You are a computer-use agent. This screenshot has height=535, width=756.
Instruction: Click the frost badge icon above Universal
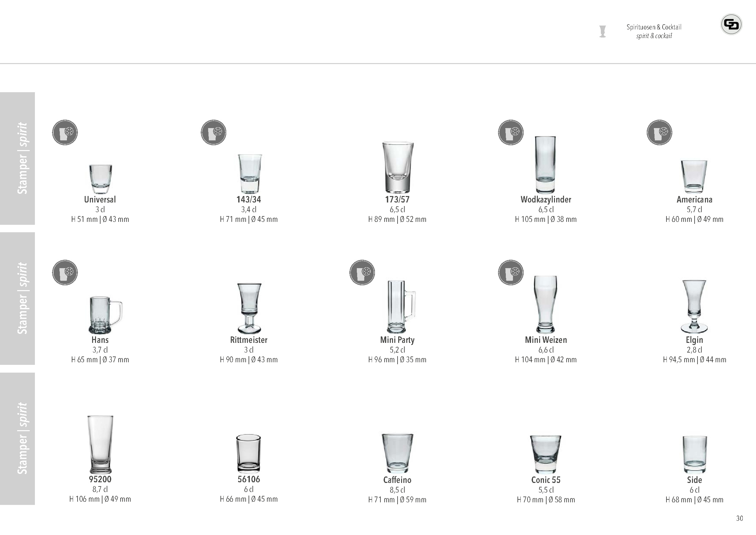coord(65,132)
